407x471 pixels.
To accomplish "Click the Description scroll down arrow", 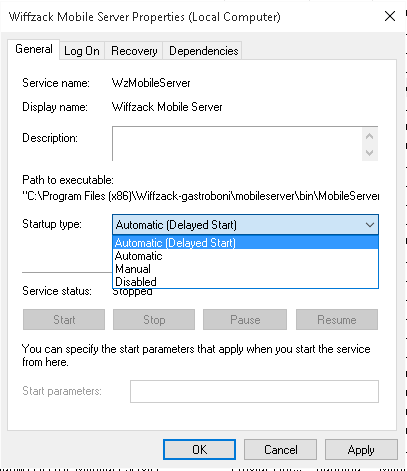I will tap(369, 153).
